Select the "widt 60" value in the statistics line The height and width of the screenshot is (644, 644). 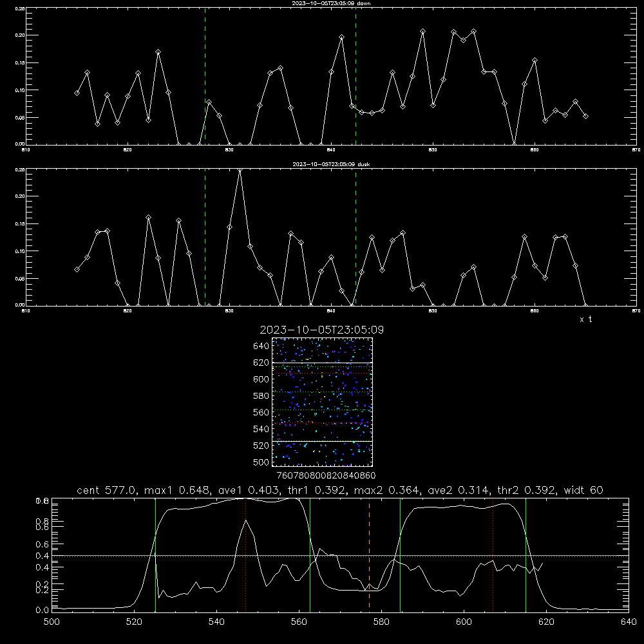[x=583, y=490]
